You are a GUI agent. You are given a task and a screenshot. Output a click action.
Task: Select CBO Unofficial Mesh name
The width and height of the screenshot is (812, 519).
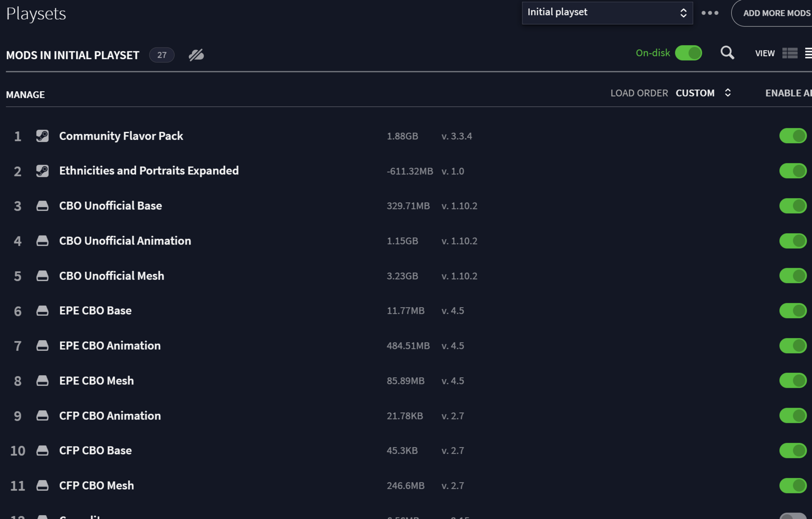coord(112,276)
